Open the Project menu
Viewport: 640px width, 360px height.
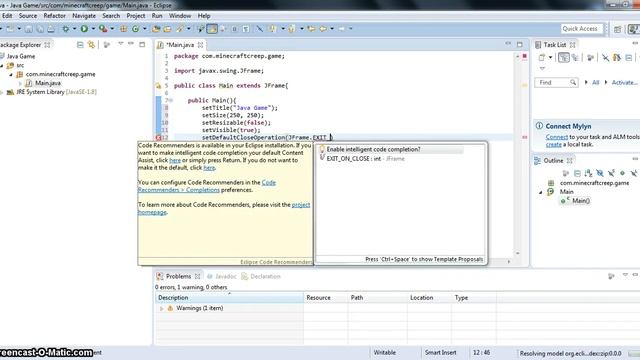[136, 16]
